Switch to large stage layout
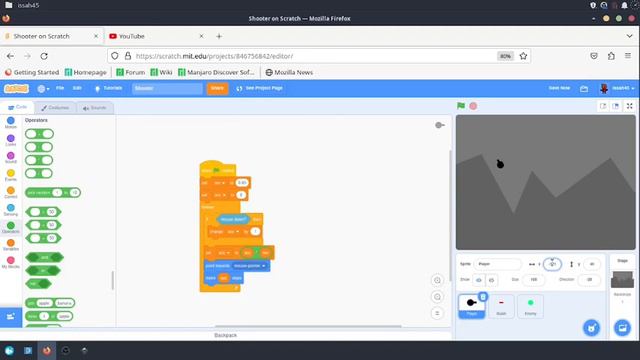Image resolution: width=640 pixels, height=360 pixels. 616,106
